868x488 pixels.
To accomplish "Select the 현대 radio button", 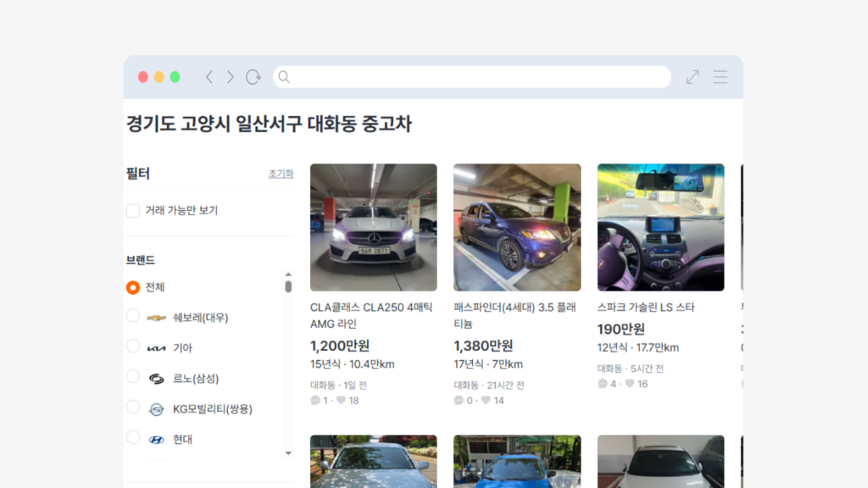I will 133,437.
